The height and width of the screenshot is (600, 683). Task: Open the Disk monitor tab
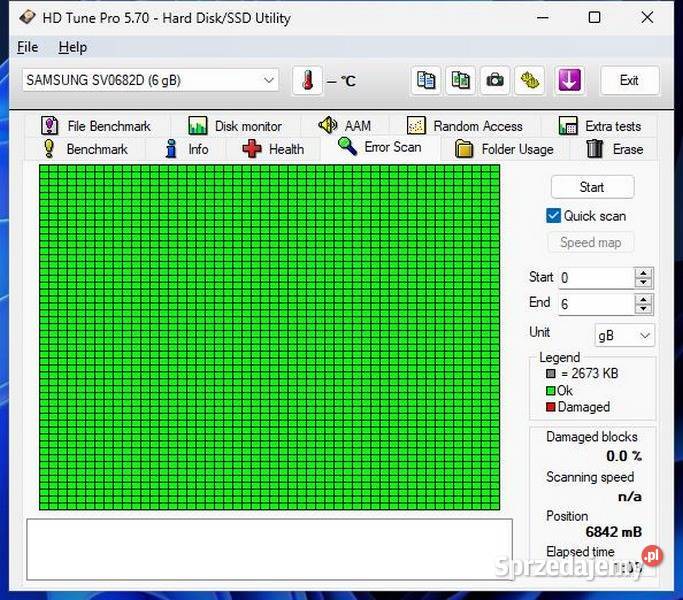tap(235, 126)
